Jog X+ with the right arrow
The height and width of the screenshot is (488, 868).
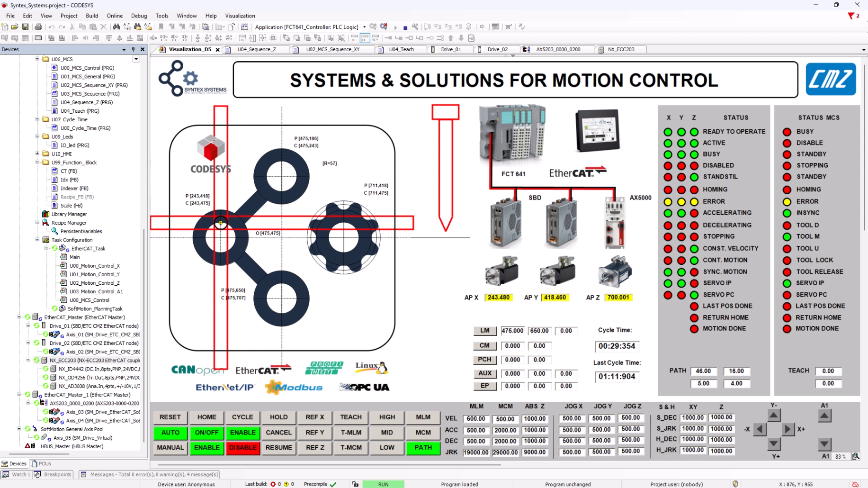787,429
